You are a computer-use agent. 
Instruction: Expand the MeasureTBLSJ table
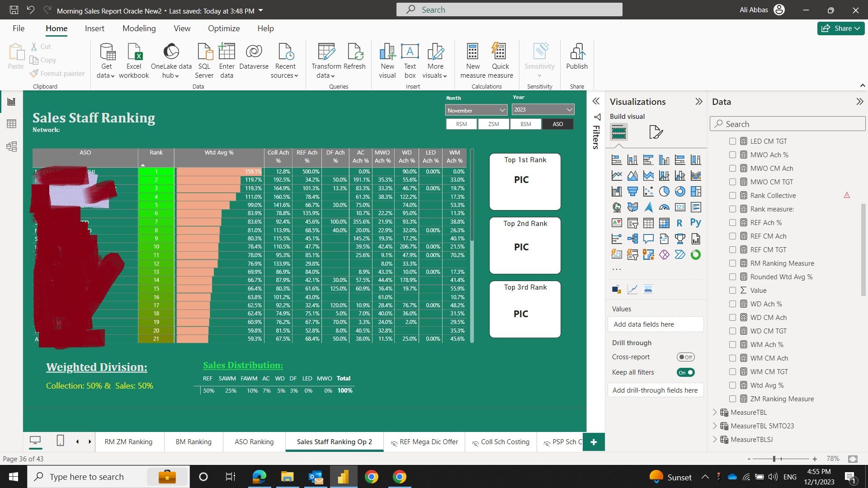click(x=715, y=439)
